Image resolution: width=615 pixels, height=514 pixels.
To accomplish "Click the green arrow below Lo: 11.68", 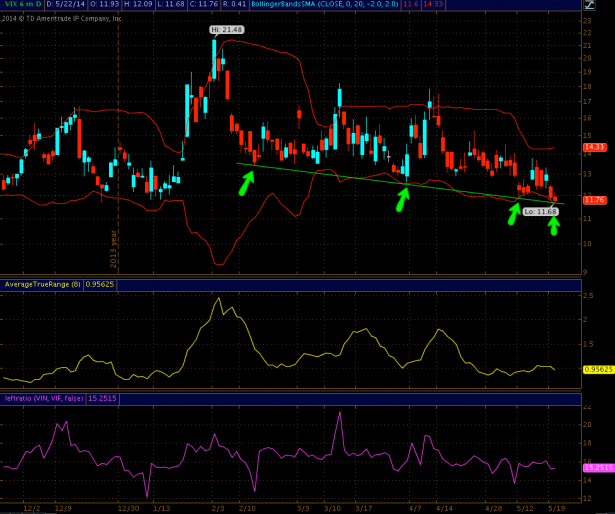I will click(554, 225).
